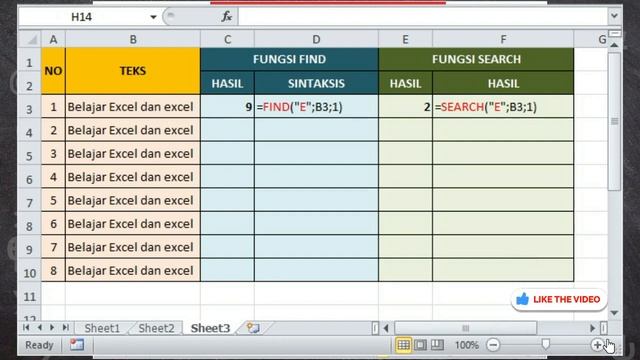Select column A header
Viewport: 640px width, 360px height.
tap(53, 40)
